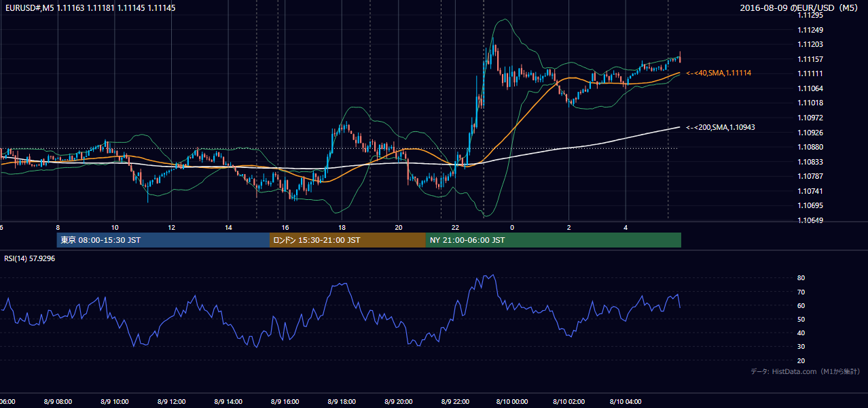Click the London 15:30-21:00 JST session bar
This screenshot has width=868, height=408.
(x=348, y=240)
